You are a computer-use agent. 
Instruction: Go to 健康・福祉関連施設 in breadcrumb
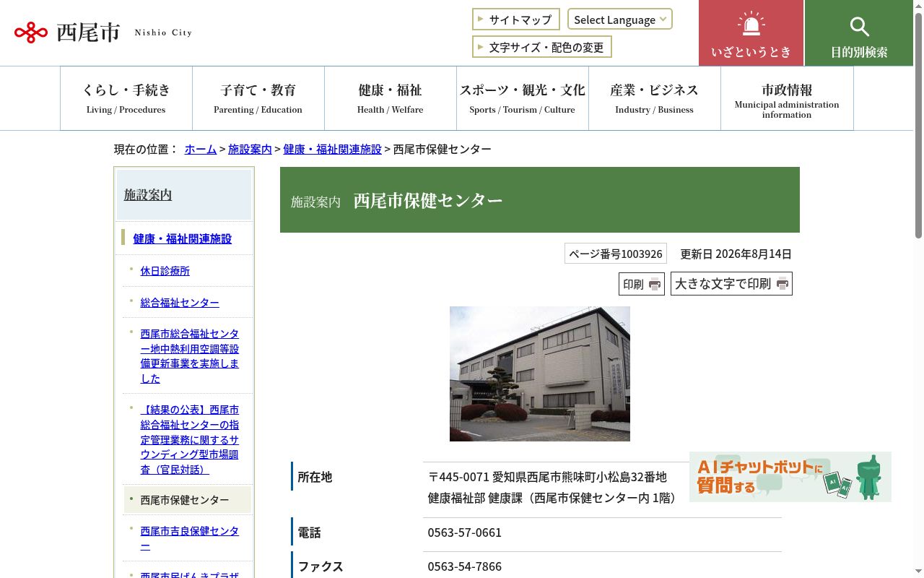pos(332,149)
